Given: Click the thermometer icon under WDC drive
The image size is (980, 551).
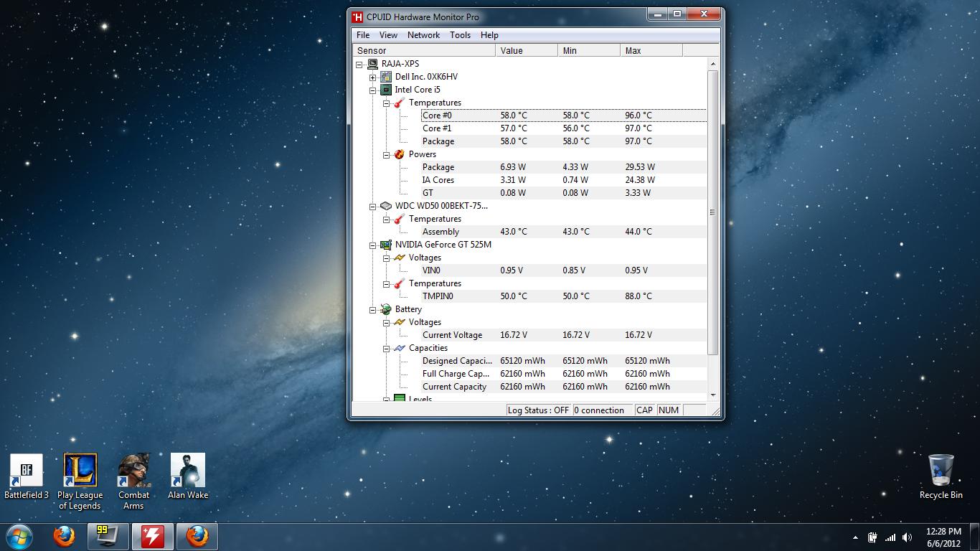Looking at the screenshot, I should (x=400, y=219).
